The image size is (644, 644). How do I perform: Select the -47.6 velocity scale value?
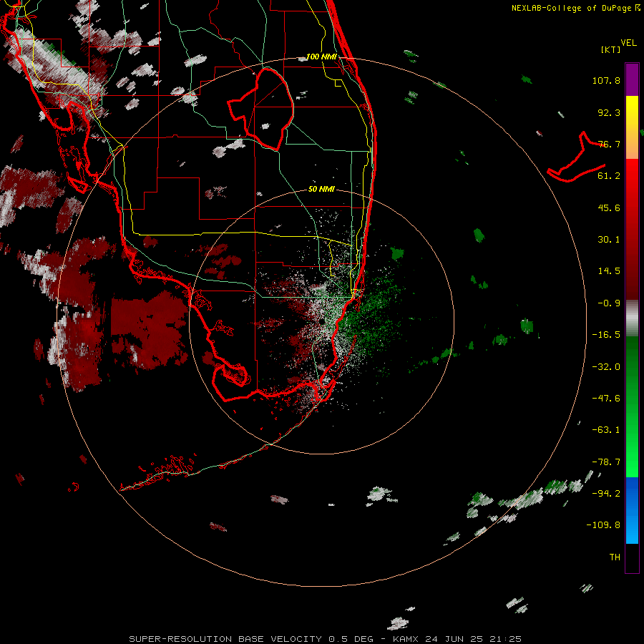(606, 399)
